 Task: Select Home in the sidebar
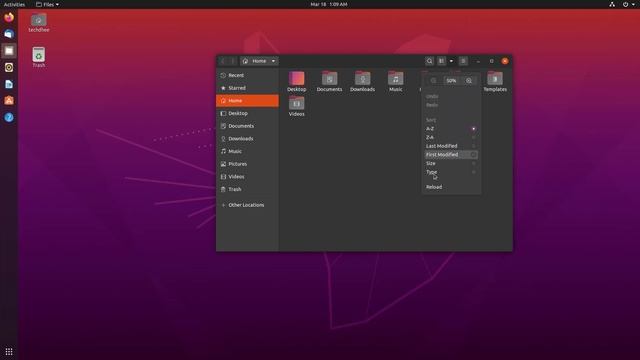coord(247,100)
